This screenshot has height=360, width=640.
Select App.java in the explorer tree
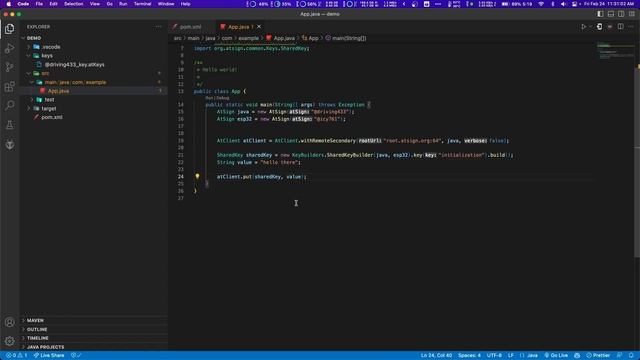[58, 91]
